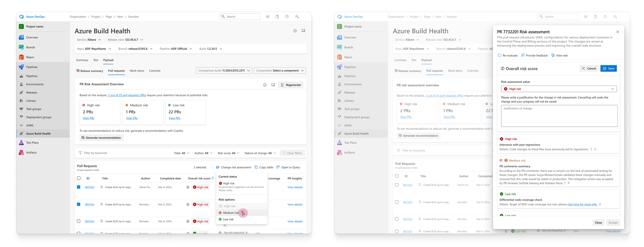Open 'click here for more info' link
644x247 pixels.
click(582, 204)
